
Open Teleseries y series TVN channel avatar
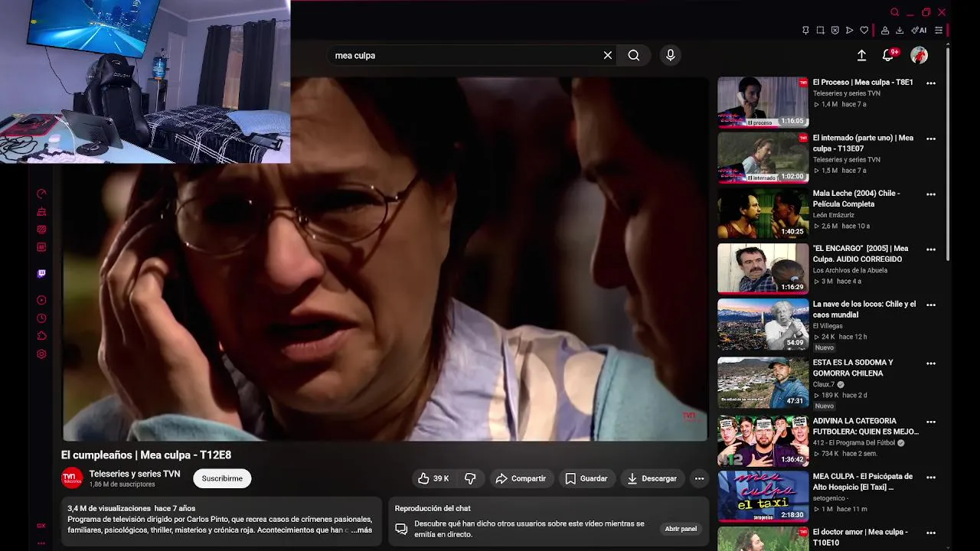[x=72, y=478]
